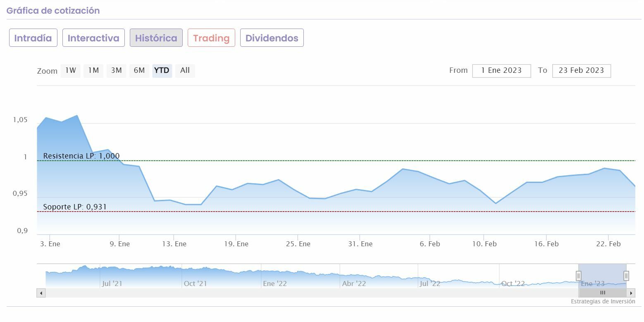Click the right navigator range handle
Screen dimensions: 644x322
pyautogui.click(x=626, y=276)
